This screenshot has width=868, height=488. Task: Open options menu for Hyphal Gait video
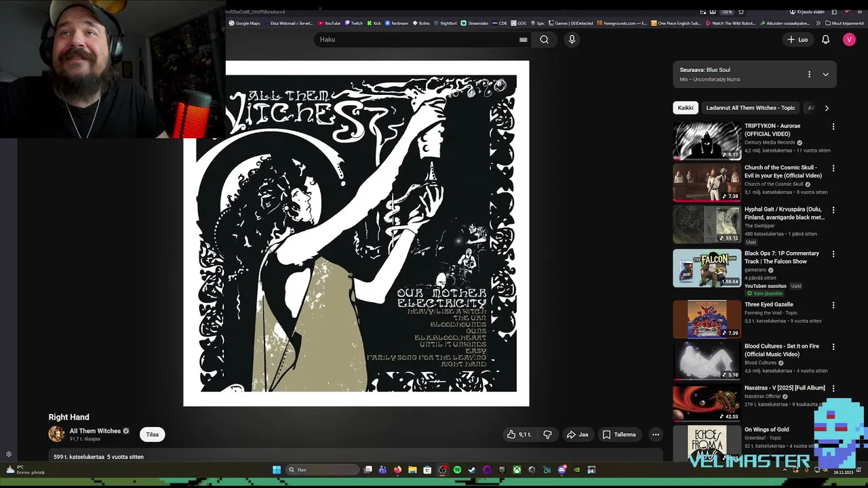833,210
